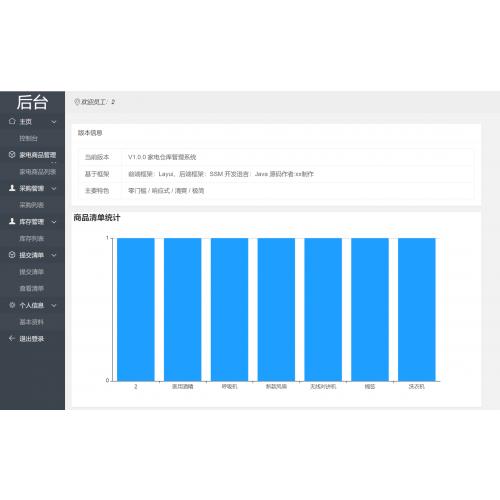Collapse the 采购管理 section chevron
The height and width of the screenshot is (500, 500).
[54, 189]
